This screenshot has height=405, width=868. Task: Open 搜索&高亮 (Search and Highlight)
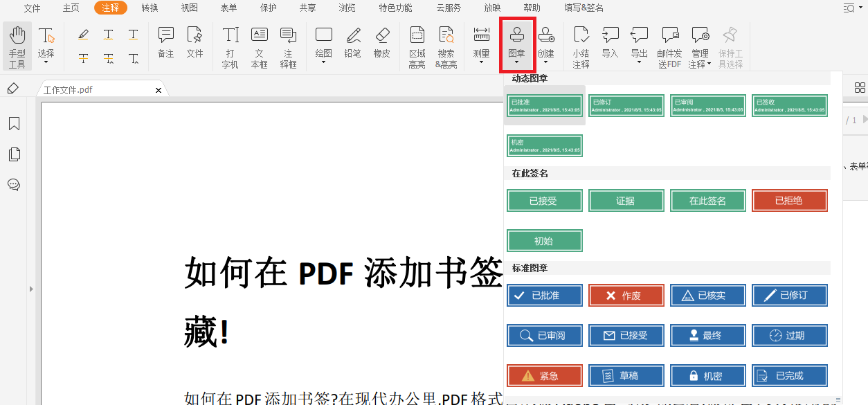(446, 43)
